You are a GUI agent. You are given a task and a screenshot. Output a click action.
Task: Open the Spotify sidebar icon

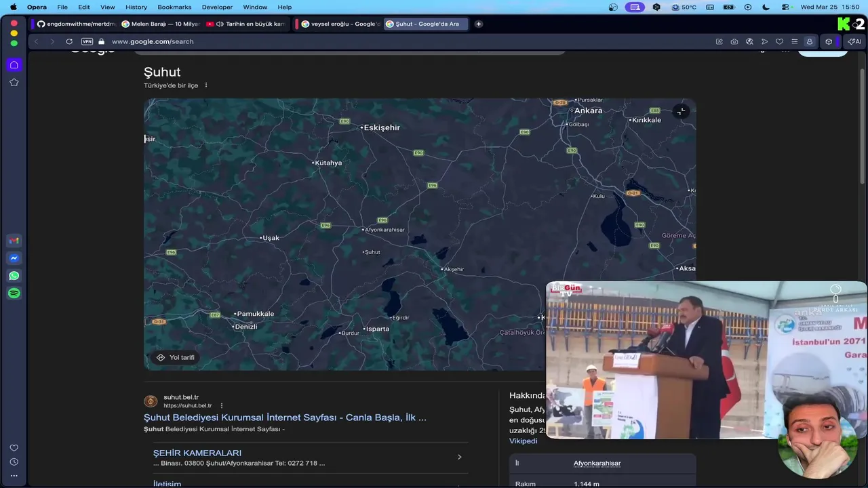point(14,293)
